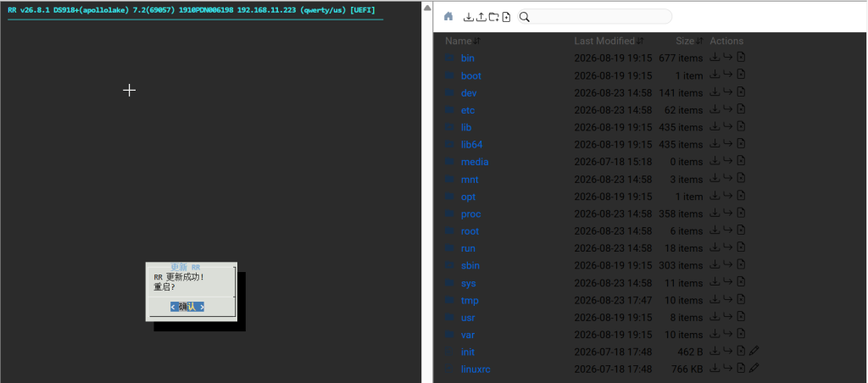Download the bin folder
868x383 pixels.
[x=715, y=57]
